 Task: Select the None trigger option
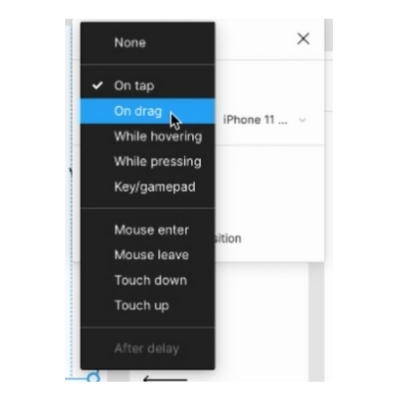pyautogui.click(x=148, y=43)
